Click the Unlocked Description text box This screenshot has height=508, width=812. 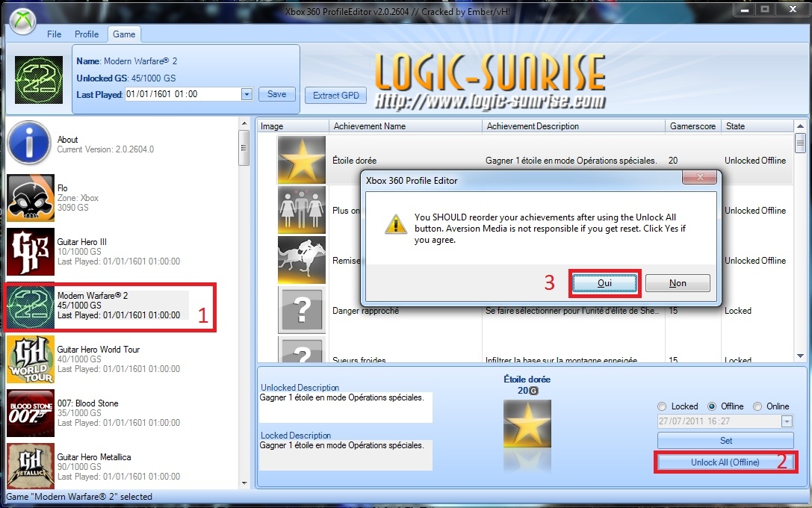[345, 408]
